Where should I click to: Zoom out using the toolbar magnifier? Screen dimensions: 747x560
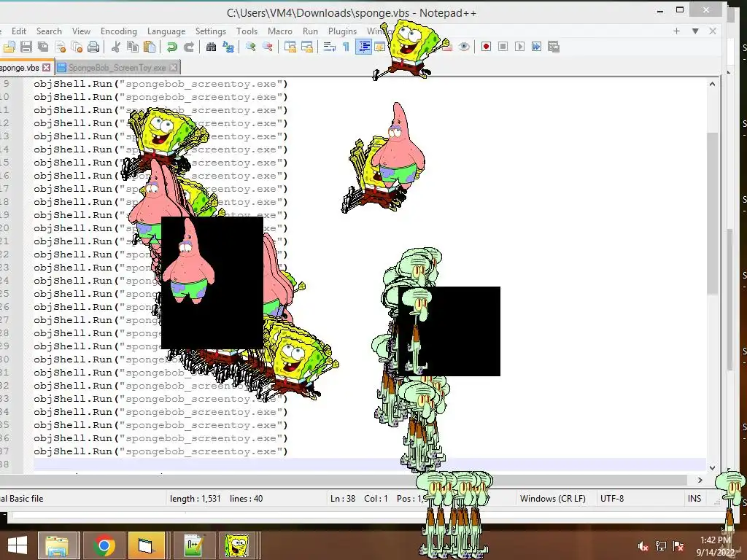[x=268, y=47]
